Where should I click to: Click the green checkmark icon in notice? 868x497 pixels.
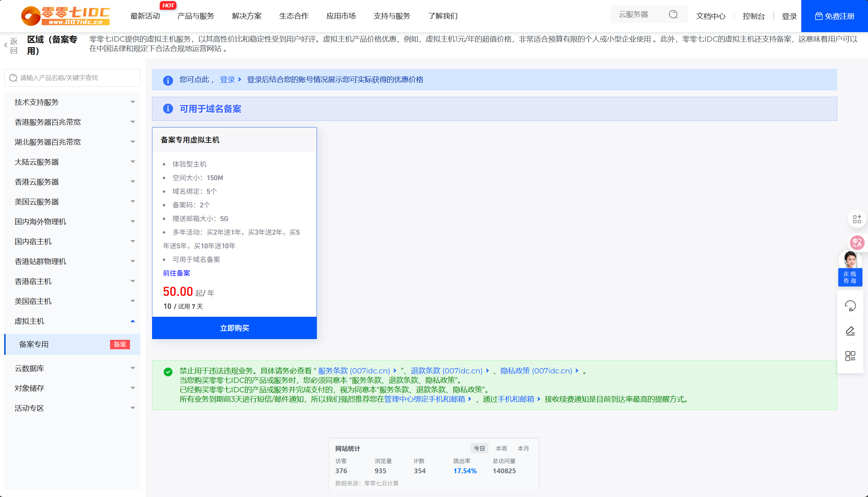pyautogui.click(x=168, y=372)
